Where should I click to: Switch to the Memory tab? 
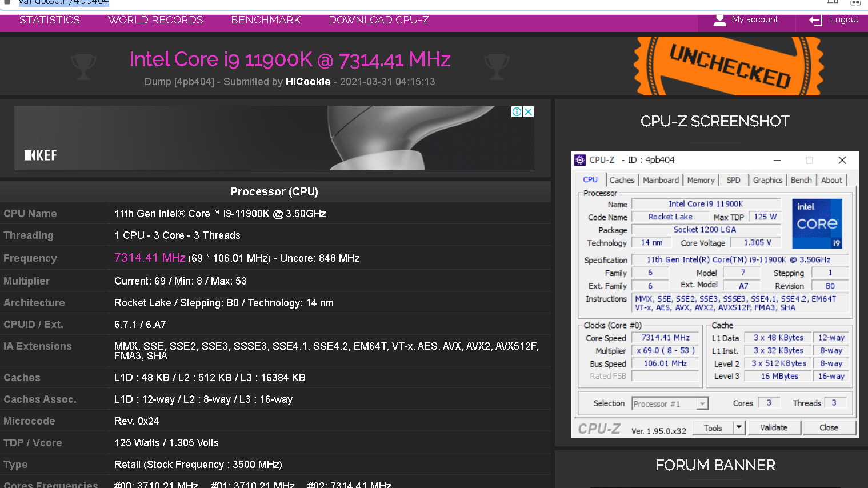[701, 180]
